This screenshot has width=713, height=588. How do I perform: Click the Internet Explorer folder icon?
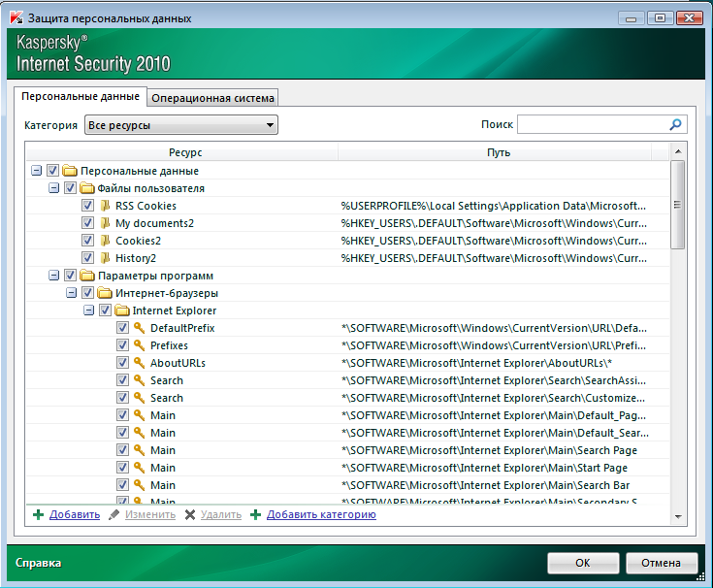click(122, 310)
